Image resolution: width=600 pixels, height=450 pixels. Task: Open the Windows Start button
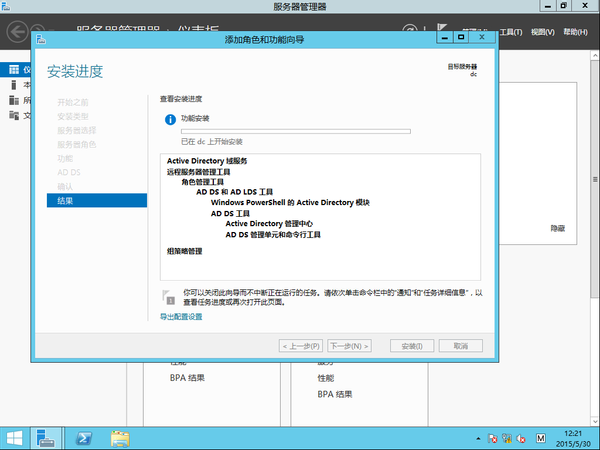point(14,438)
